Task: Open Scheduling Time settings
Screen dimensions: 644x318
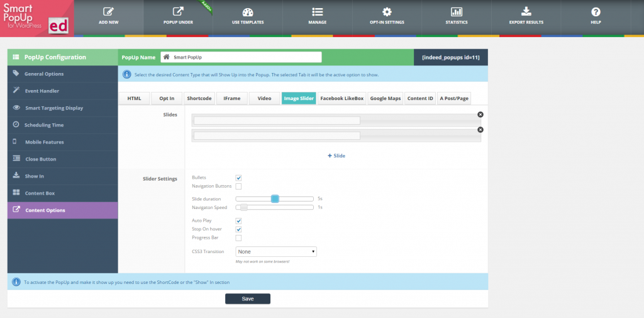Action: pyautogui.click(x=62, y=125)
